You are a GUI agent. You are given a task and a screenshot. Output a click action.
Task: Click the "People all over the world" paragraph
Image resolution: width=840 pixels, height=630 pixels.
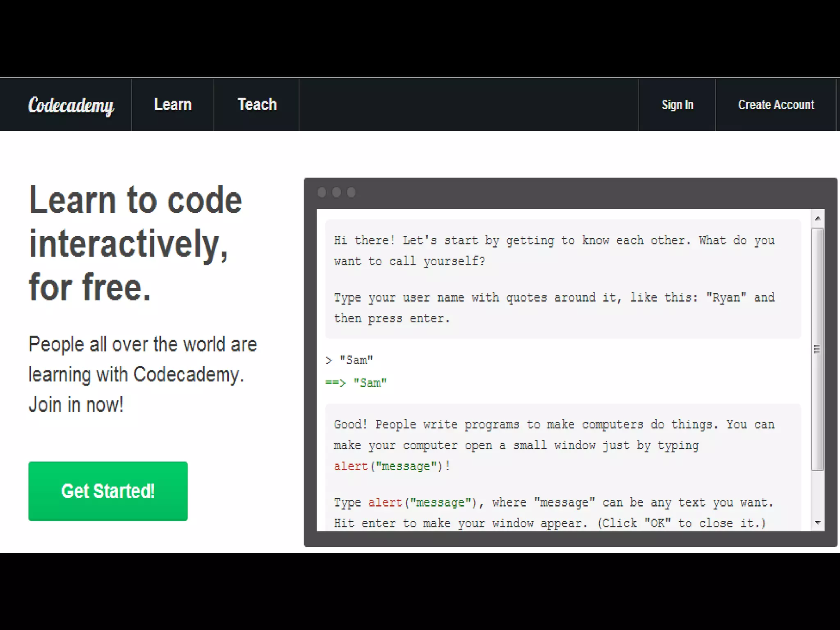142,374
